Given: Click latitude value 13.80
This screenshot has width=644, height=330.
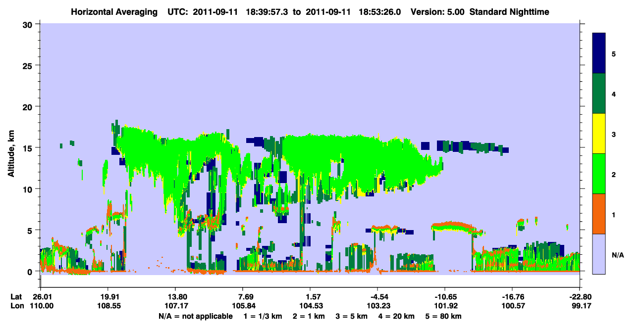Looking at the screenshot, I should pos(175,297).
